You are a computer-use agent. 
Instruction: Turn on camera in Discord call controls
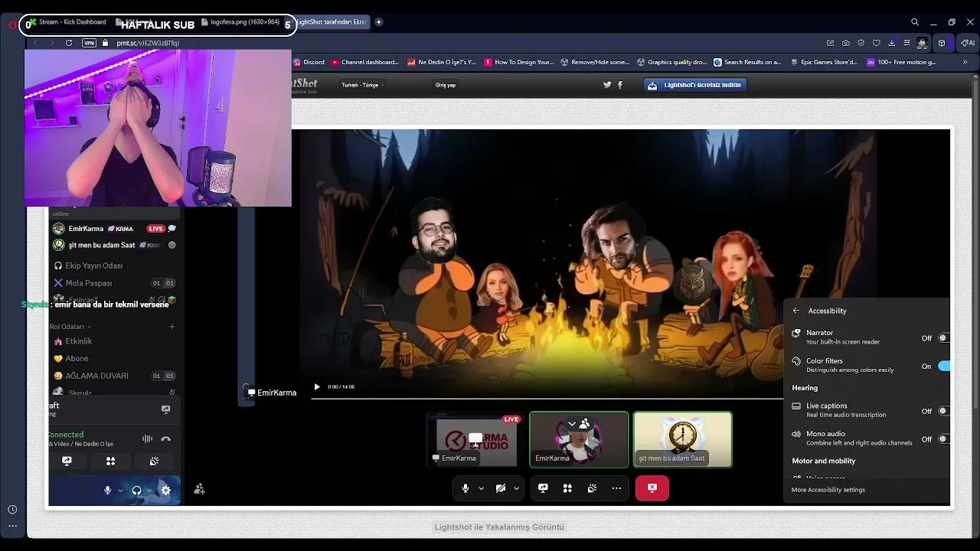(x=501, y=488)
